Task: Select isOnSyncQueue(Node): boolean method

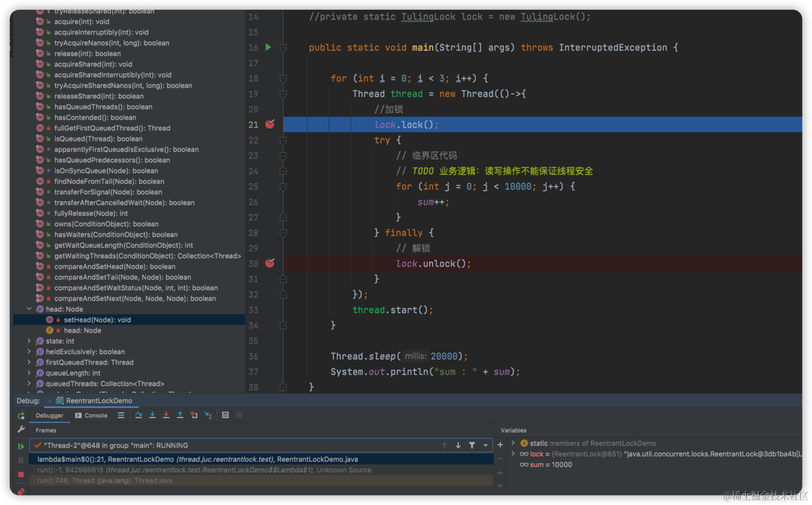Action: (x=106, y=170)
